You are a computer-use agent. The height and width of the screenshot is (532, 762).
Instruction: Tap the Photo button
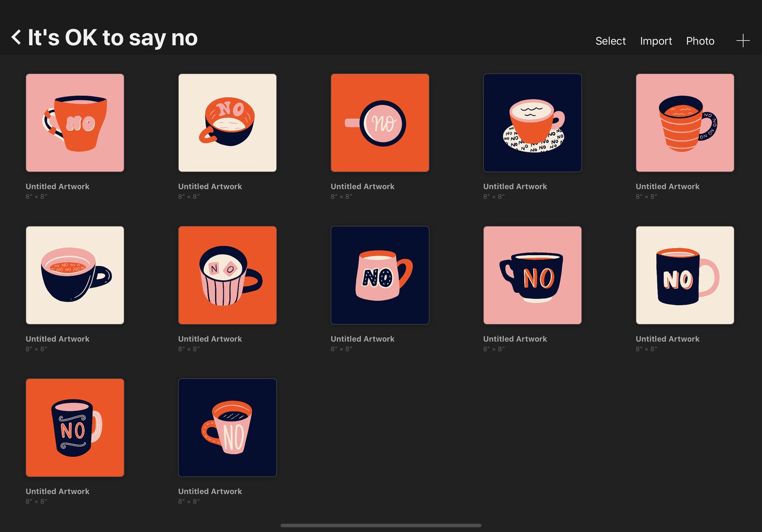click(x=700, y=41)
